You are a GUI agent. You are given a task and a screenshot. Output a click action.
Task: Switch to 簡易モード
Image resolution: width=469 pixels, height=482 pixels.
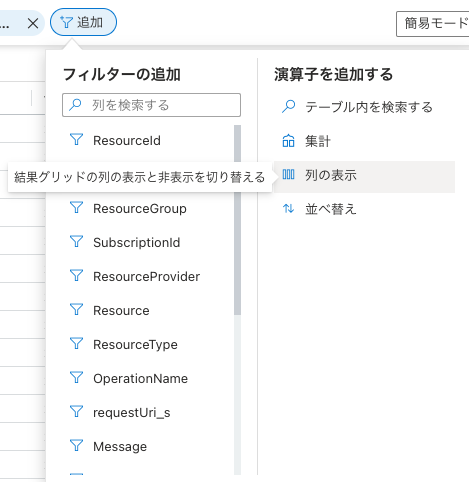(433, 24)
